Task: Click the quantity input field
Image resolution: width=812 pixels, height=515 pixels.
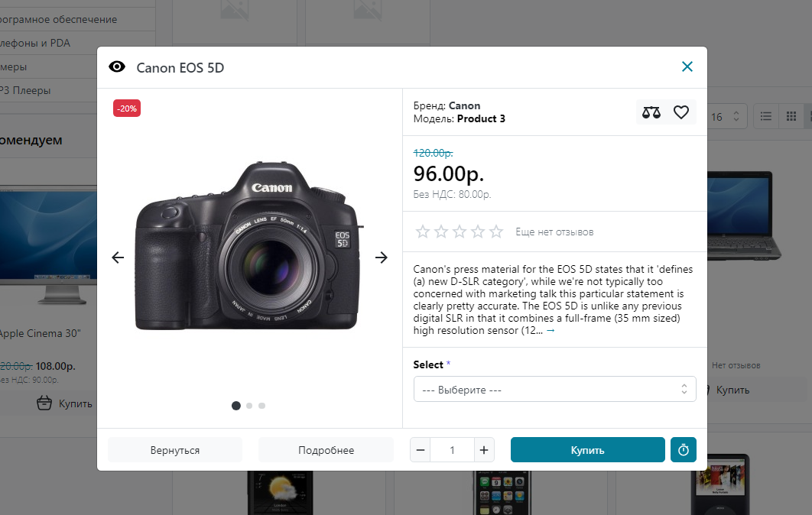Action: [x=452, y=450]
